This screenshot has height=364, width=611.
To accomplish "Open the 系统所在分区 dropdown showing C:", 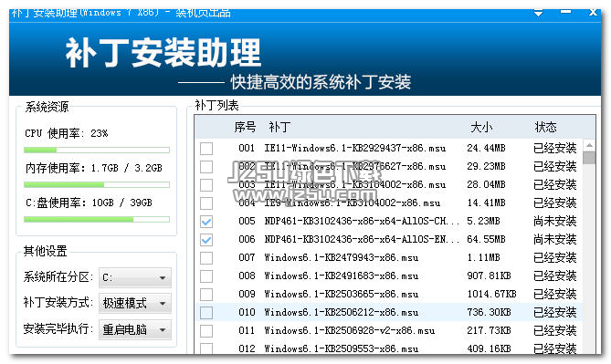I will [135, 277].
